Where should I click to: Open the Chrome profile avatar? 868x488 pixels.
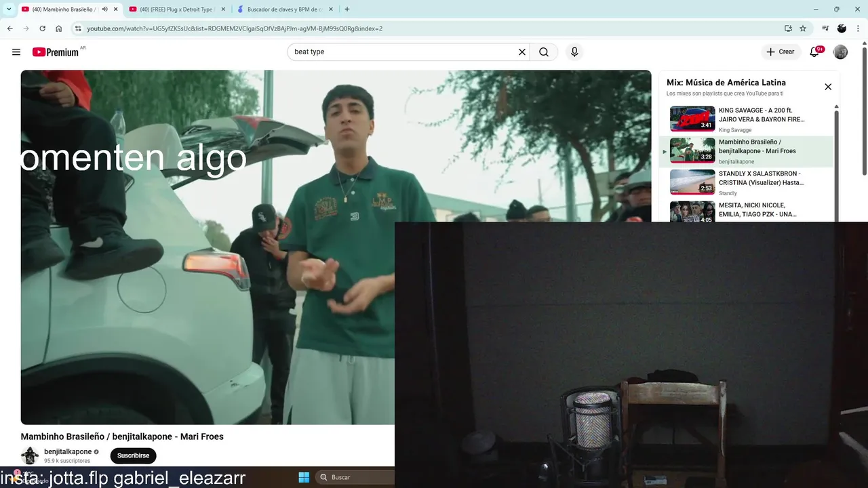coord(842,28)
